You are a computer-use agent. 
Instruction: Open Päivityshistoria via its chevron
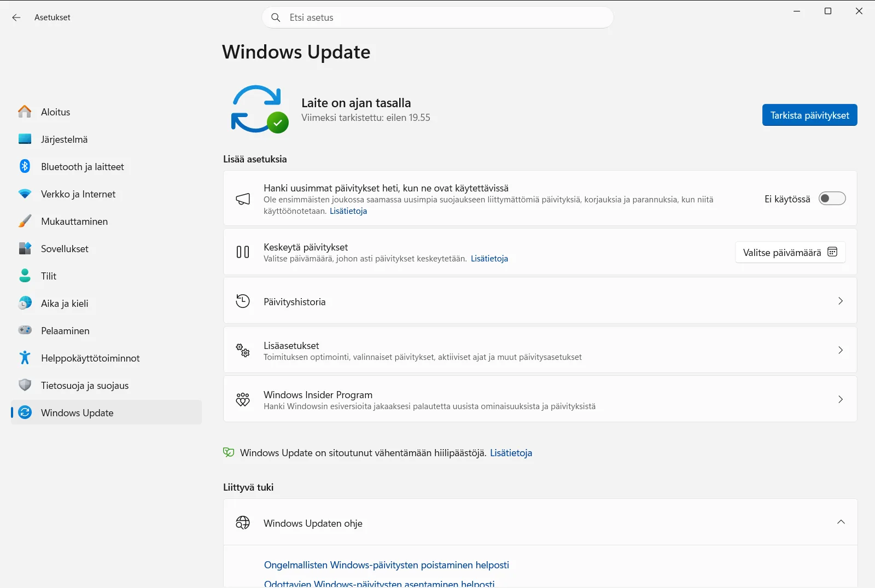[x=841, y=301]
